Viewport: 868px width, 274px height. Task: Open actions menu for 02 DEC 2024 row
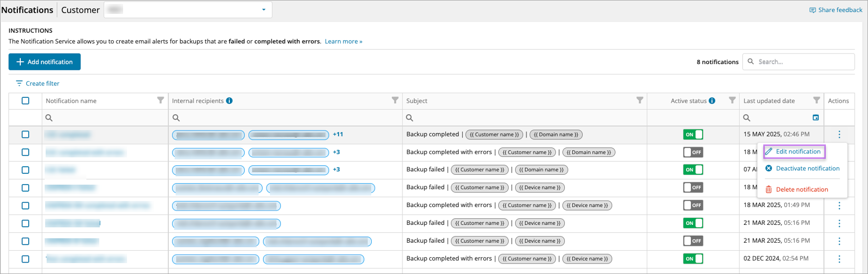point(839,259)
